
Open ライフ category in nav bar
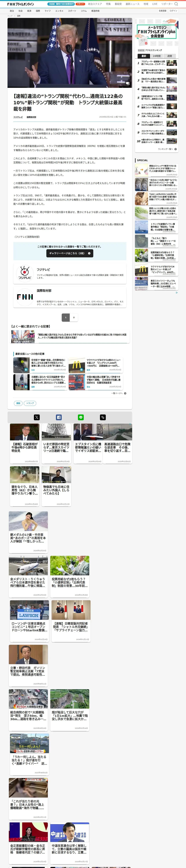pos(48,11)
